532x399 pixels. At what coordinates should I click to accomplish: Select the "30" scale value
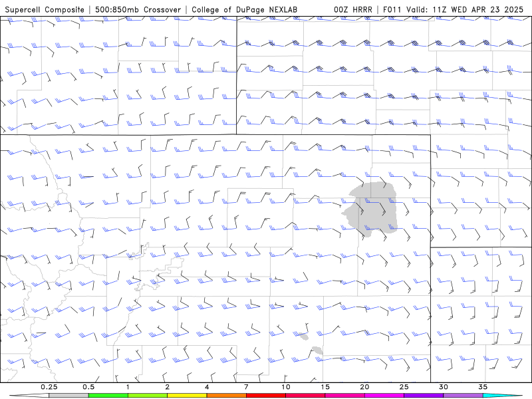pyautogui.click(x=444, y=387)
